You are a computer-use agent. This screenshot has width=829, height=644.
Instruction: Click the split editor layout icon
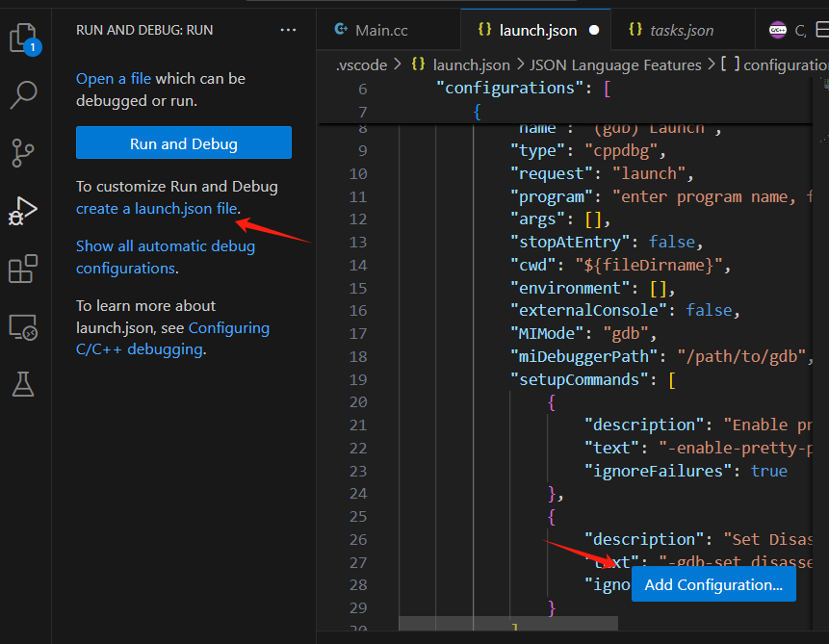pyautogui.click(x=822, y=30)
